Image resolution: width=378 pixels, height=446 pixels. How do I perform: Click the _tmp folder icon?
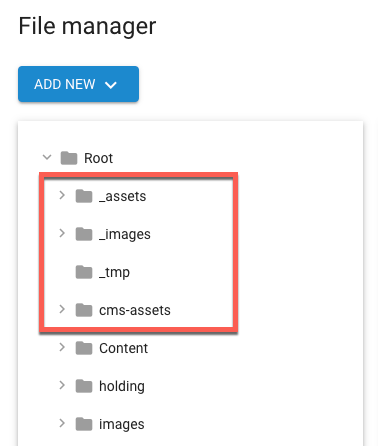pos(84,272)
